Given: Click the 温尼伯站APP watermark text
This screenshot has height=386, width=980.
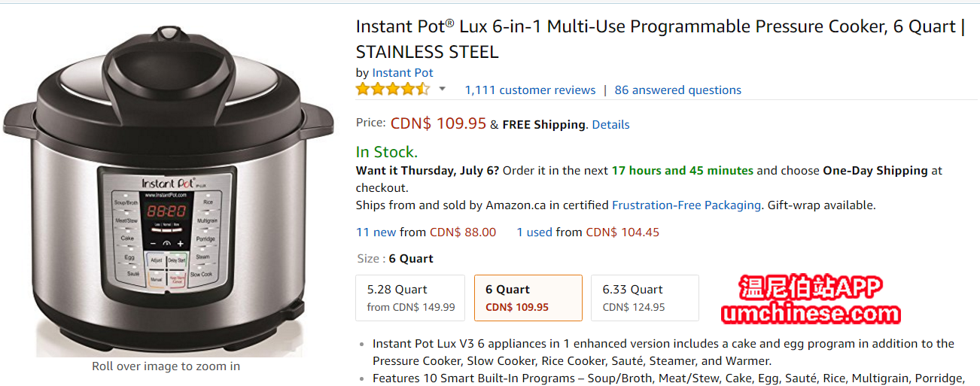Looking at the screenshot, I should click(811, 287).
